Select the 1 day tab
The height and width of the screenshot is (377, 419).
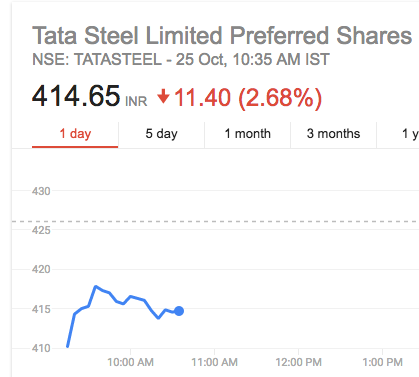[75, 134]
